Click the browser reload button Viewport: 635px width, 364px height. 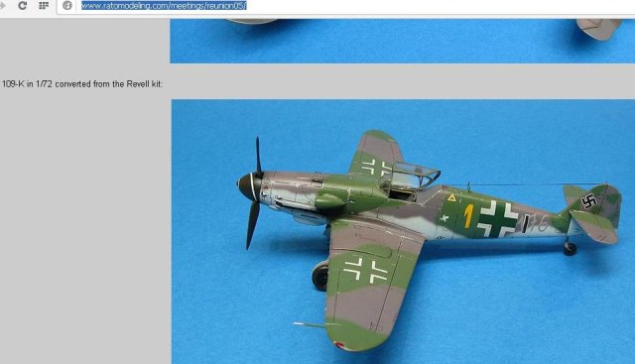[x=22, y=6]
